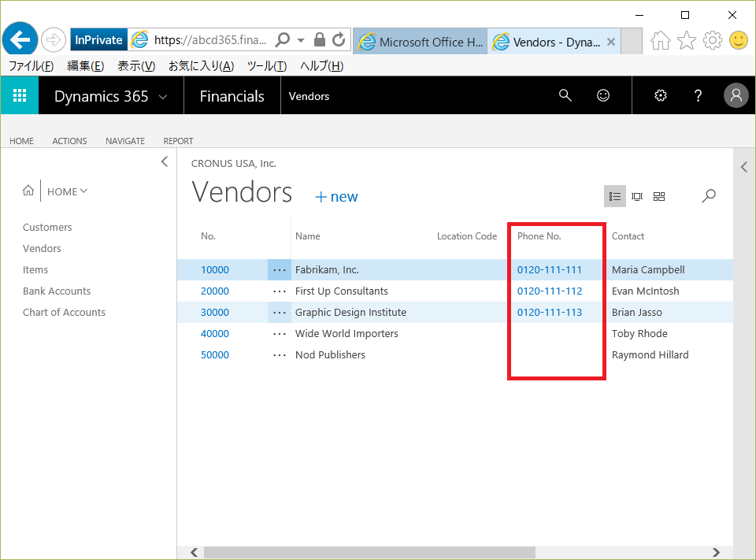This screenshot has height=560, width=756.
Task: Open Chart of Accounts in navigation pane
Action: point(64,312)
